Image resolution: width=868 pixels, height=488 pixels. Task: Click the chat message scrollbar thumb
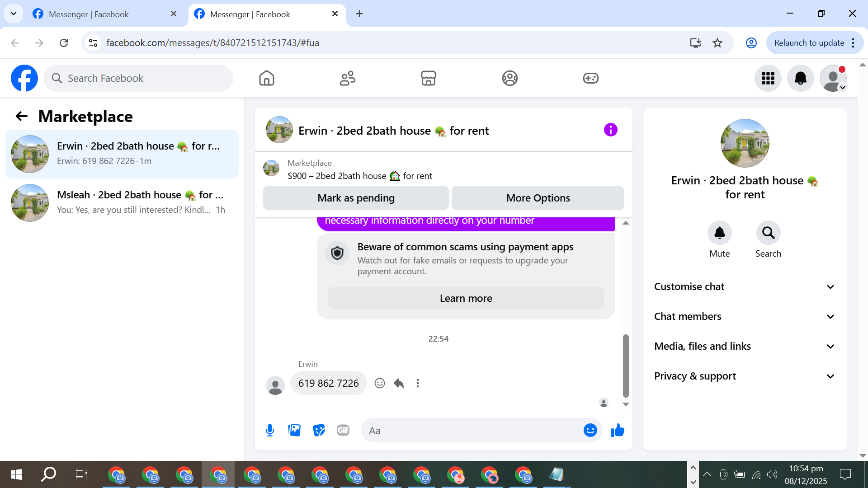(626, 366)
